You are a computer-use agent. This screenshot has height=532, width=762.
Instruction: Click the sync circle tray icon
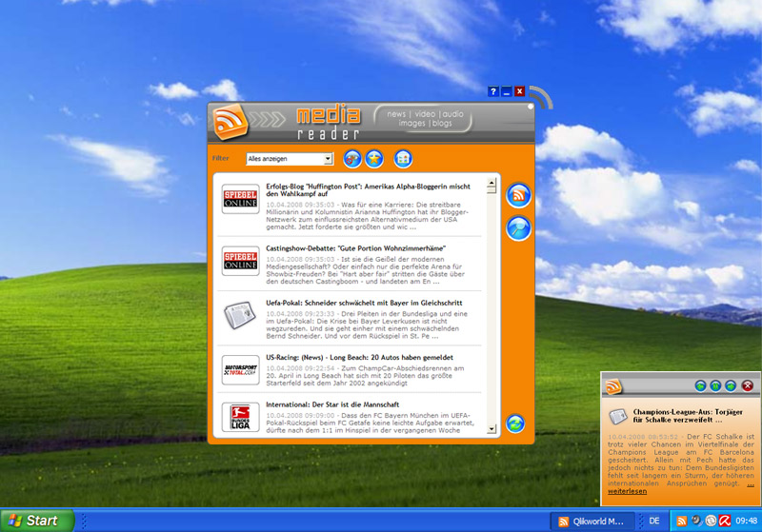711,521
